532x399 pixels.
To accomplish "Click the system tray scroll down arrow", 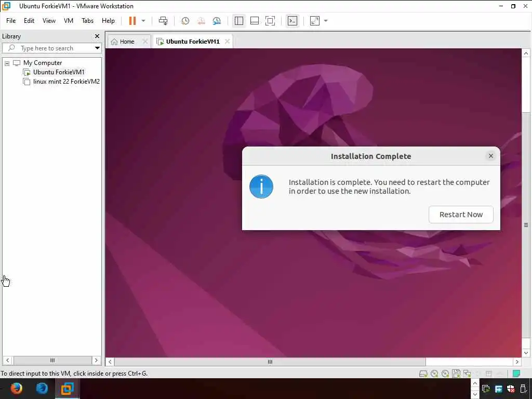I will coord(475,394).
